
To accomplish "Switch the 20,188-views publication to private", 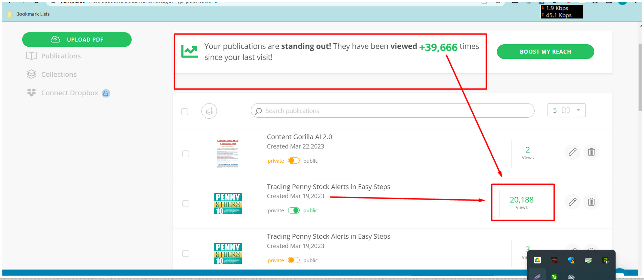I will (294, 210).
